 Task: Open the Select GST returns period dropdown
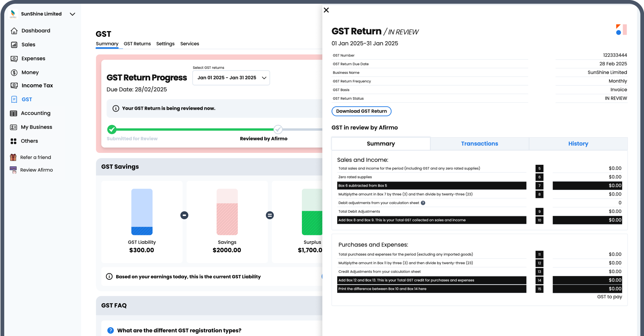(231, 78)
